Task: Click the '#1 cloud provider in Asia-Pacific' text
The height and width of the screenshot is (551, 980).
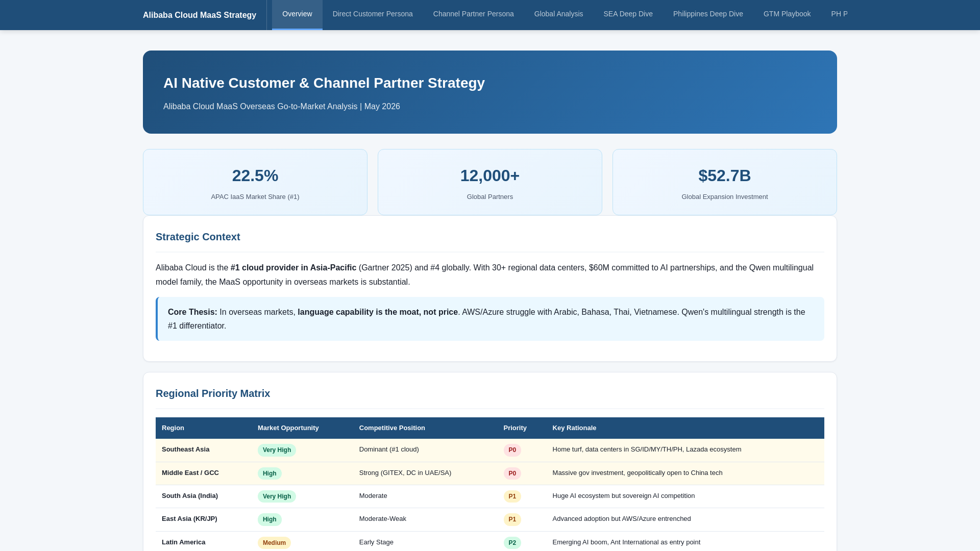Action: (293, 268)
